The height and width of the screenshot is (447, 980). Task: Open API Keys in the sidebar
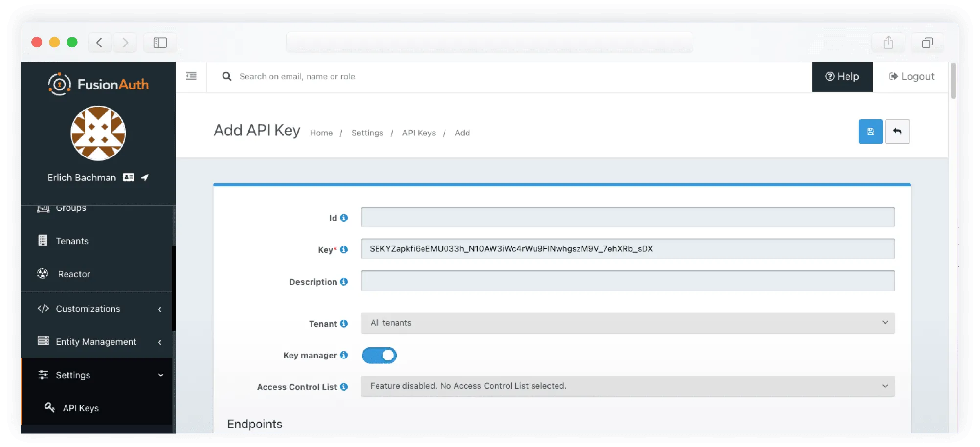(x=97, y=408)
